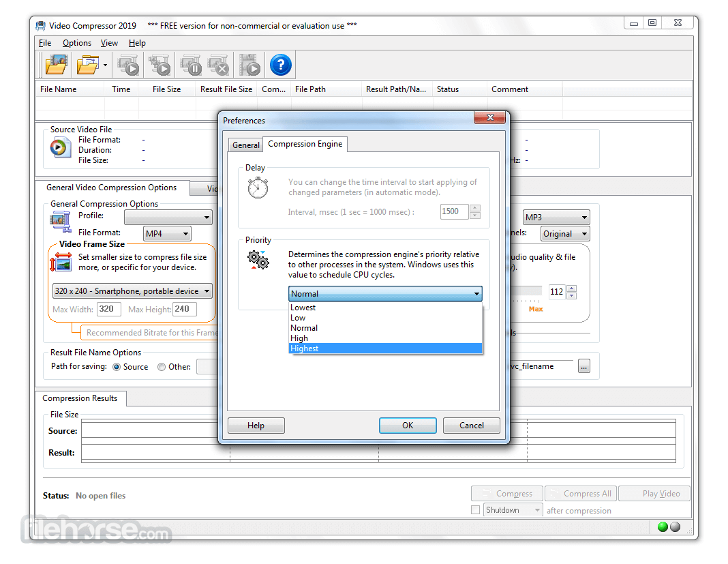Click the Max Width field showing 320
The height and width of the screenshot is (564, 728).
(x=108, y=309)
